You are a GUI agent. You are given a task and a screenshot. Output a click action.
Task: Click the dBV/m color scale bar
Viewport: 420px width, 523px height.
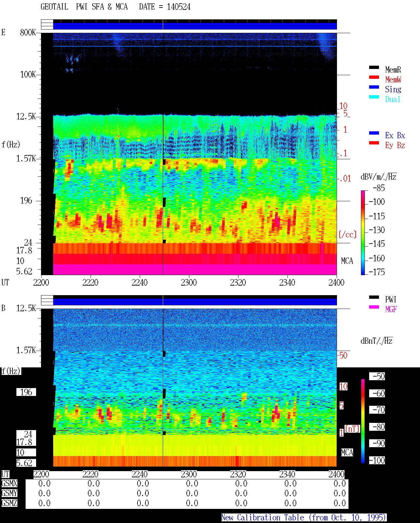pyautogui.click(x=363, y=232)
